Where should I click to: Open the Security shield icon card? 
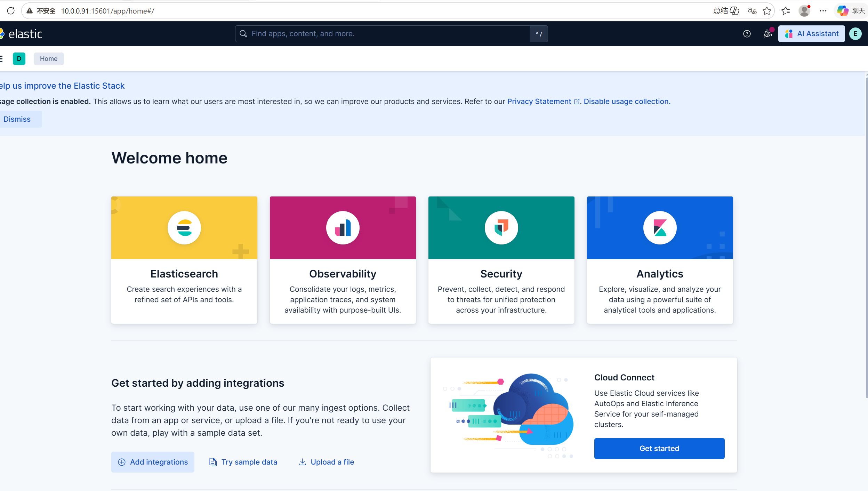pyautogui.click(x=501, y=228)
